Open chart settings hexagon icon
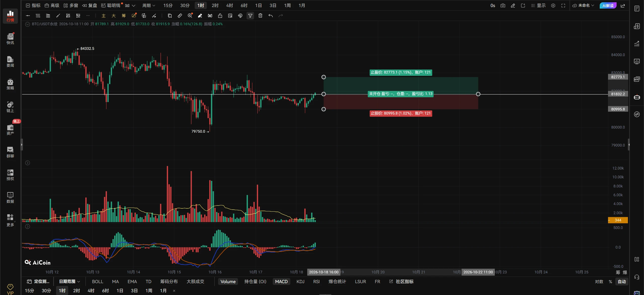The height and width of the screenshot is (295, 644). [553, 6]
